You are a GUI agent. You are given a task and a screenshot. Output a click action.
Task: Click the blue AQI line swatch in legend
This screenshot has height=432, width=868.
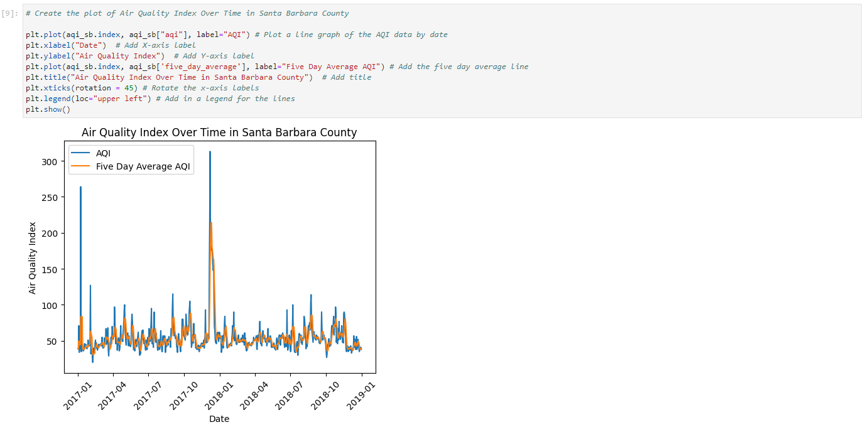coord(80,154)
